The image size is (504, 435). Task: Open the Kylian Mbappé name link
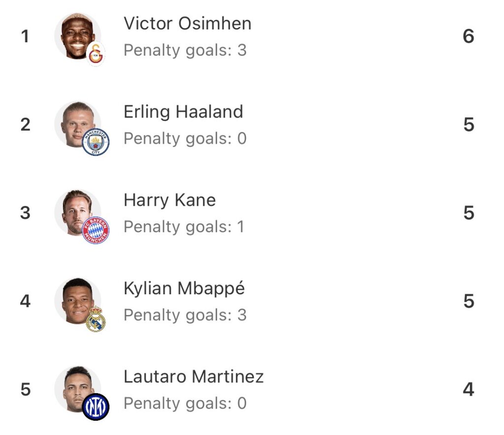(184, 289)
